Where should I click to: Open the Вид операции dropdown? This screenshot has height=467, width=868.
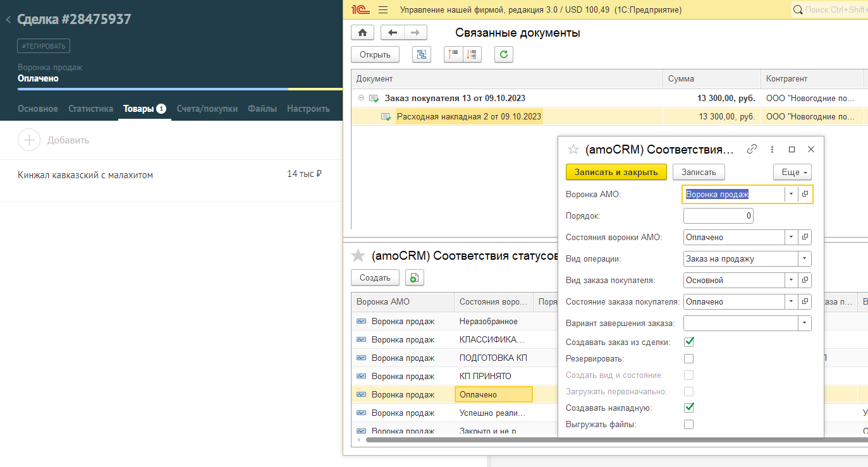pyautogui.click(x=804, y=258)
